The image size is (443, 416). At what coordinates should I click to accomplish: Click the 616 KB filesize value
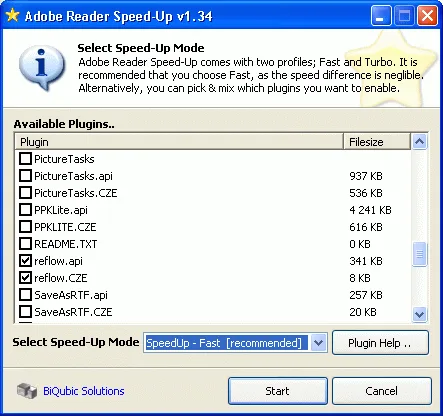(366, 227)
